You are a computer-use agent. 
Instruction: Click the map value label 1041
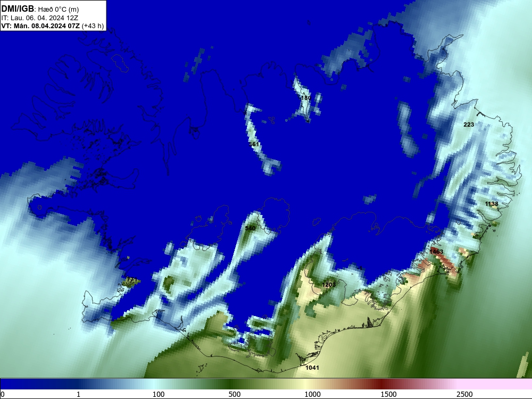tap(312, 368)
